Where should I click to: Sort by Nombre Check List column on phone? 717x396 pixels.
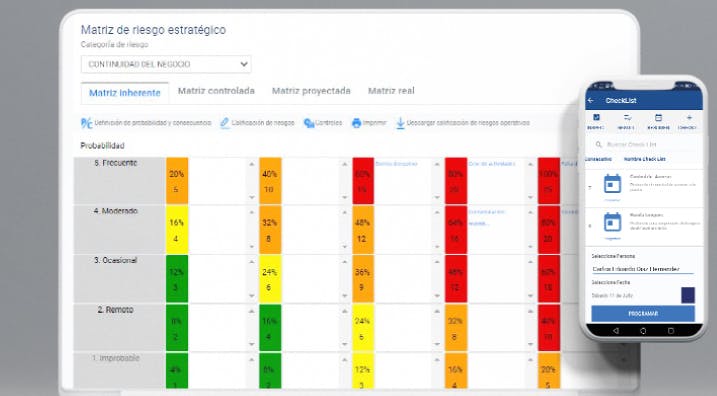point(645,159)
